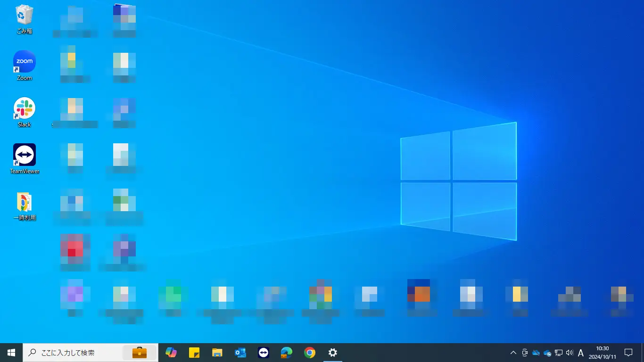Viewport: 644px width, 362px height.
Task: Toggle the IME input mode A indicator
Action: (581, 353)
